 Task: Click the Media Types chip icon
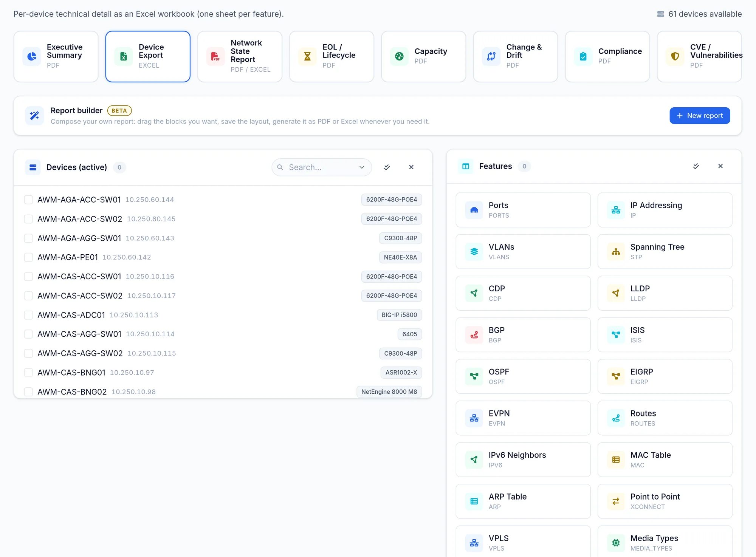pyautogui.click(x=616, y=543)
